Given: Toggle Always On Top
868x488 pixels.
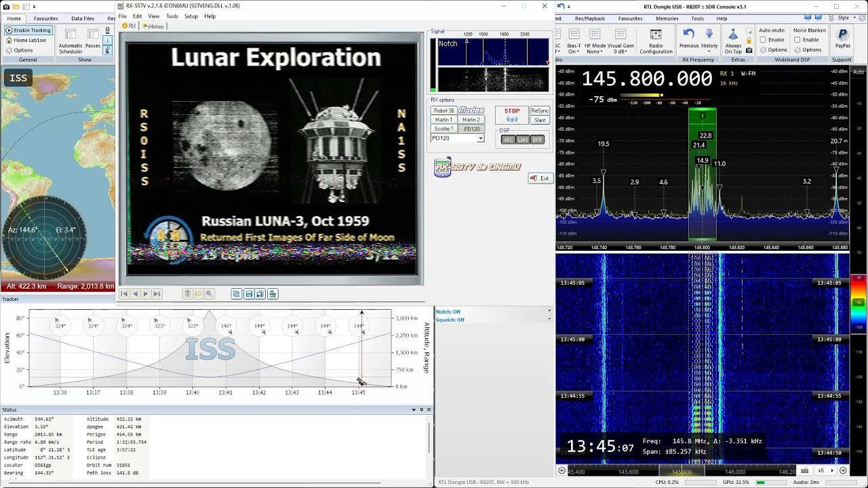Looking at the screenshot, I should (733, 41).
